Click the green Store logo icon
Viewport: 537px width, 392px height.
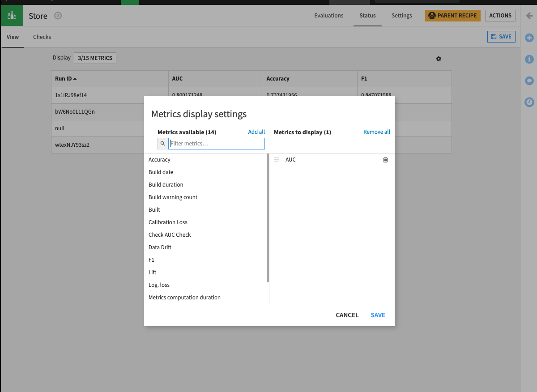[12, 16]
